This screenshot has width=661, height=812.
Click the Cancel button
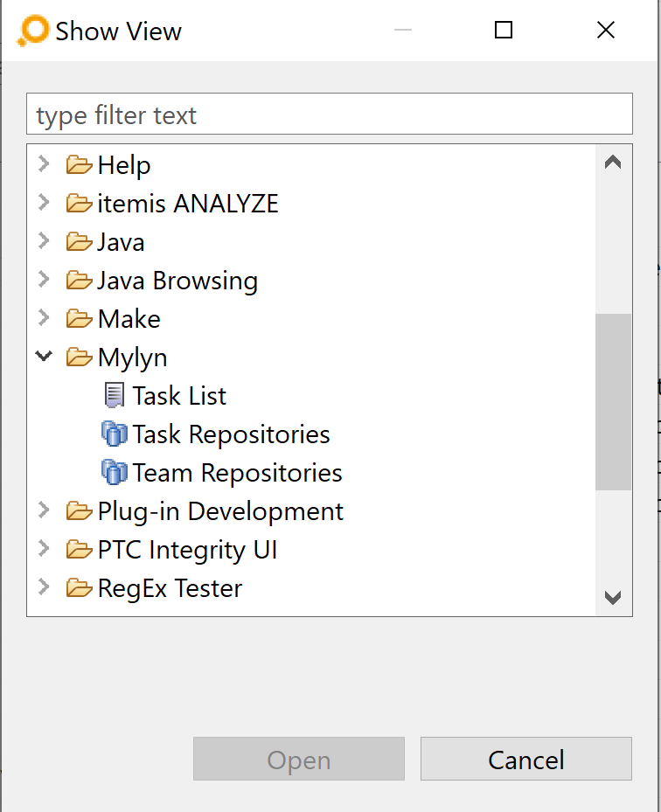[x=525, y=759]
